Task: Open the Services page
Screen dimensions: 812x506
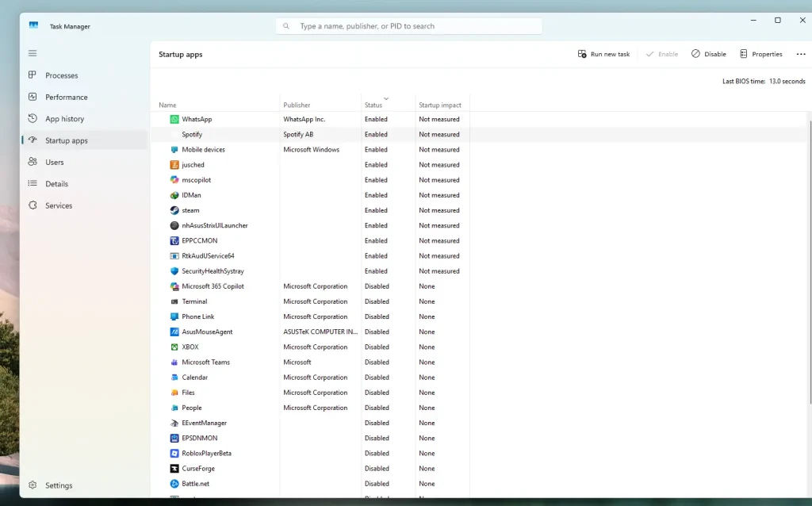Action: click(x=85, y=205)
